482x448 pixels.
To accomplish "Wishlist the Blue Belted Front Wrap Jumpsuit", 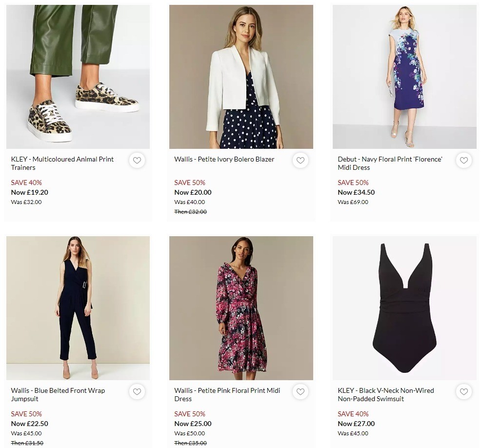I will tap(137, 391).
